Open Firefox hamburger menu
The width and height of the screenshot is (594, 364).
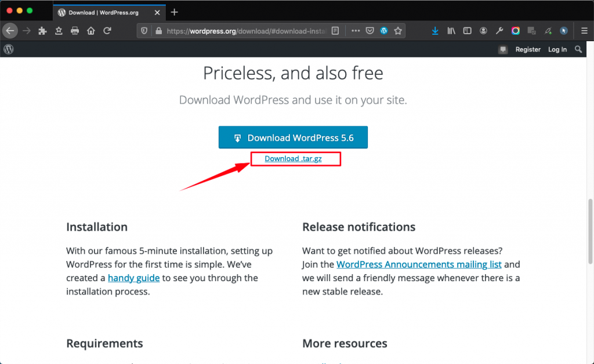[584, 31]
